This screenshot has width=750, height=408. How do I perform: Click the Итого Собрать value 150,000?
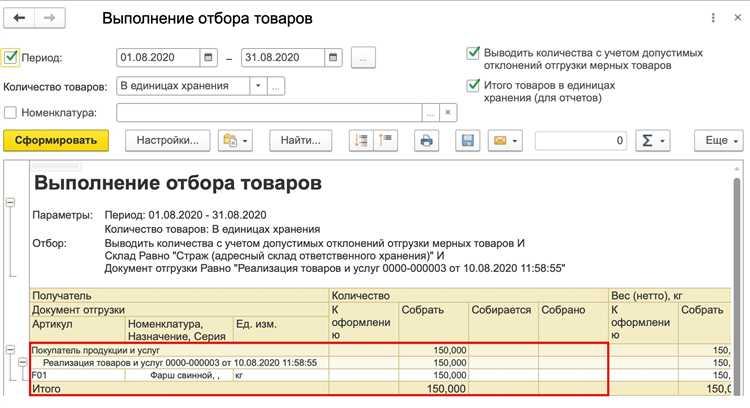(x=433, y=388)
